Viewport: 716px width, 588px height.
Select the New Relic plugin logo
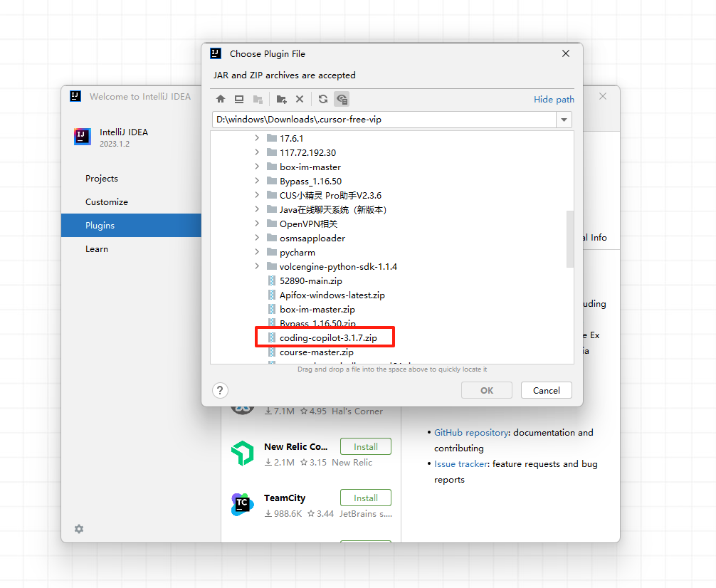(243, 453)
